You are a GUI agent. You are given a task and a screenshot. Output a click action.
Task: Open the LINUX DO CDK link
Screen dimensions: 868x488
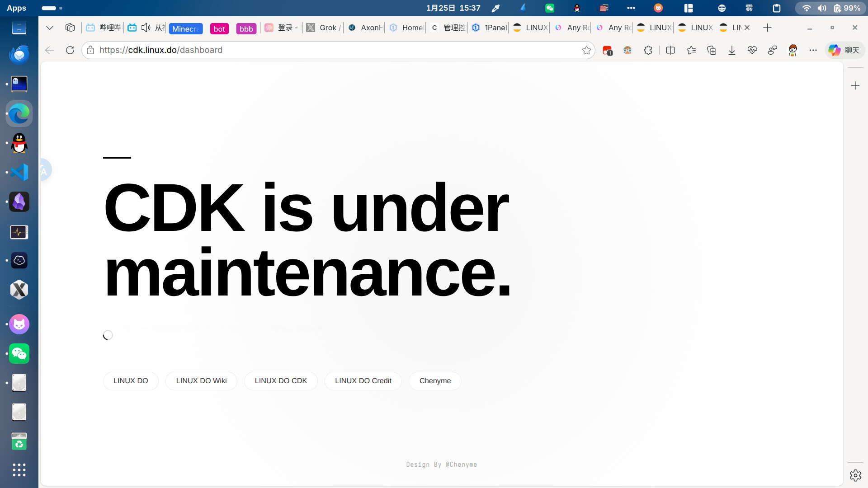click(281, 381)
